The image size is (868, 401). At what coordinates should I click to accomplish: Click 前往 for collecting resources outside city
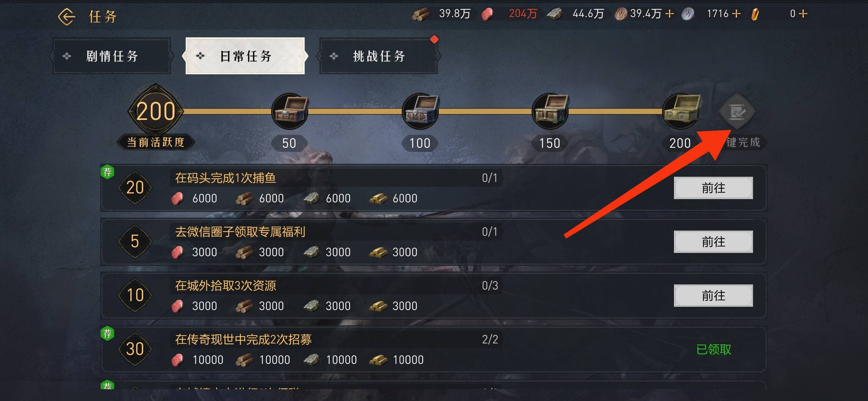coord(713,296)
